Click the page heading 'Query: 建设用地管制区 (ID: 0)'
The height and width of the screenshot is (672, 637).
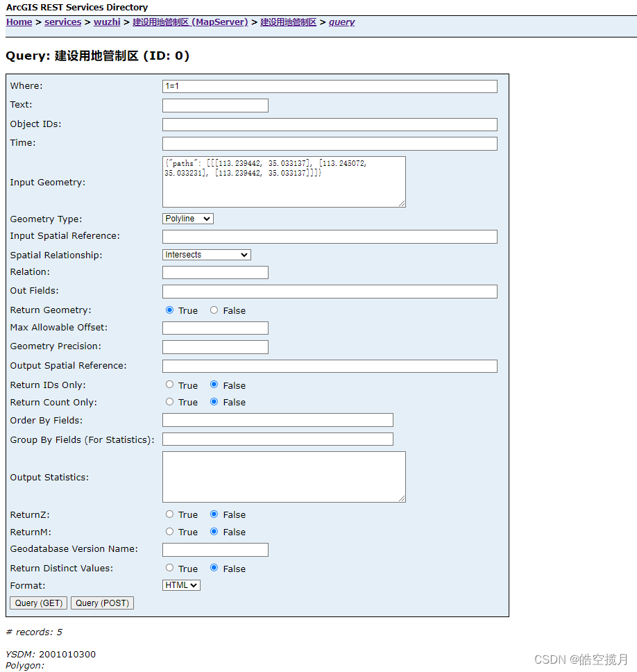click(x=98, y=56)
